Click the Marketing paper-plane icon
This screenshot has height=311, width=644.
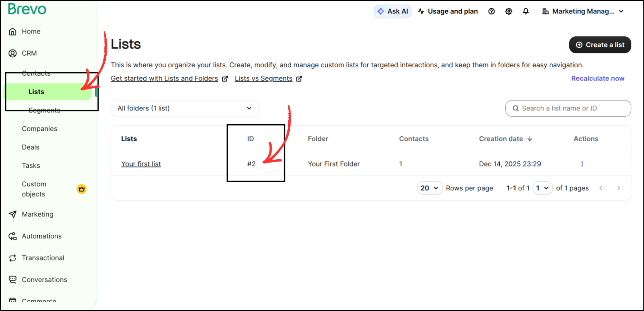tap(13, 214)
